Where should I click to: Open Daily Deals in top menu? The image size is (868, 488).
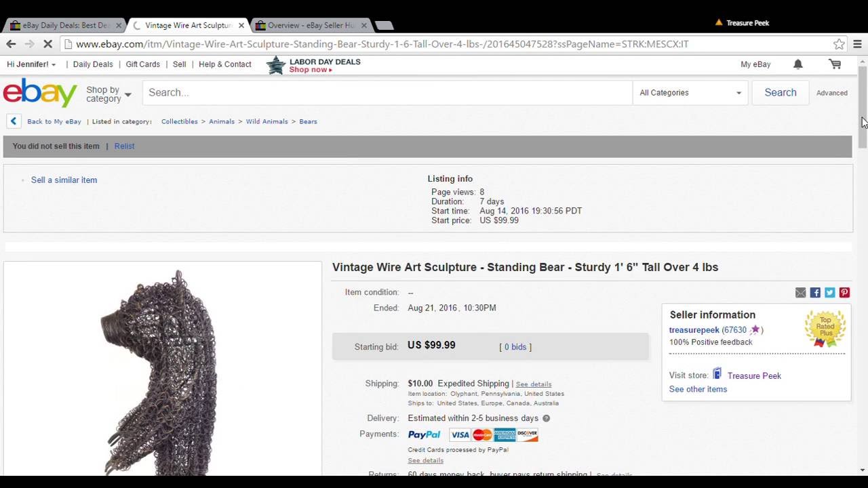(93, 64)
